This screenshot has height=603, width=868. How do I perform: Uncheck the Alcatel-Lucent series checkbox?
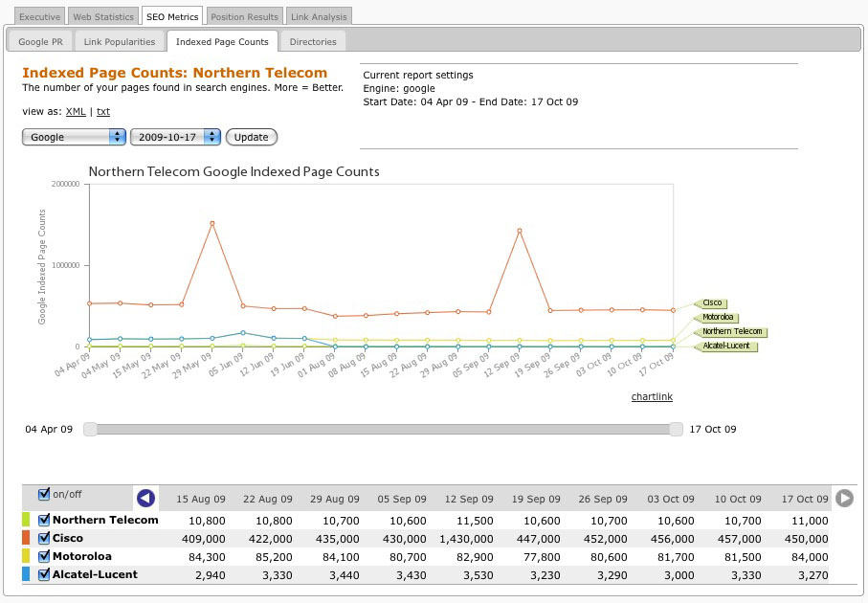(x=44, y=574)
